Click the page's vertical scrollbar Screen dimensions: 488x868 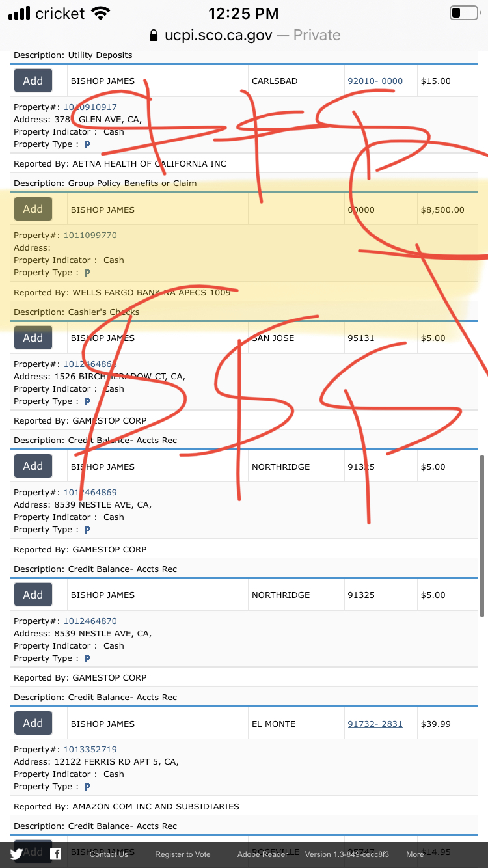click(x=482, y=536)
